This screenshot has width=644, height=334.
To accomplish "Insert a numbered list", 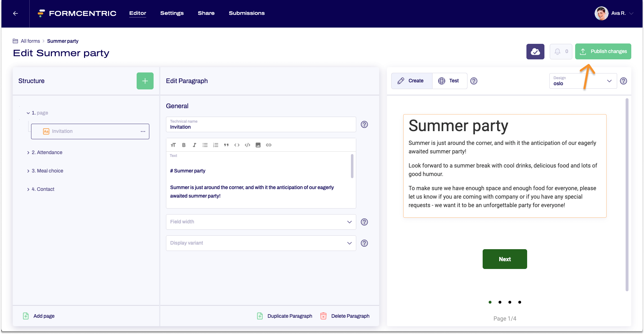I will pos(216,145).
